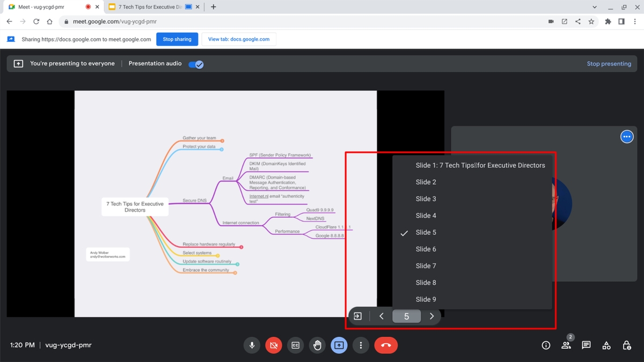Enable closed captions

pyautogui.click(x=295, y=345)
